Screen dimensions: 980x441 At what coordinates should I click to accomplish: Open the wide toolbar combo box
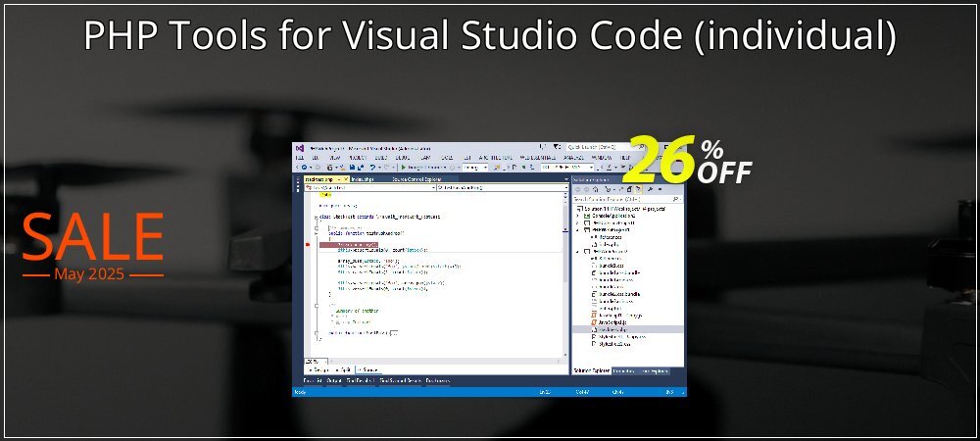coord(566,168)
